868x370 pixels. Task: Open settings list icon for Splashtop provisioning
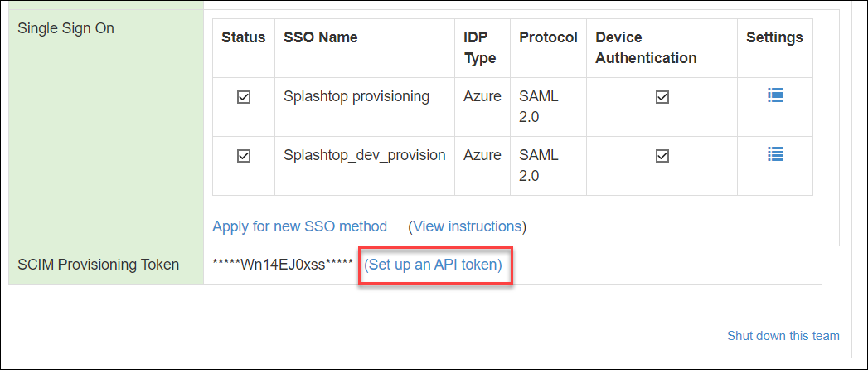(x=775, y=96)
